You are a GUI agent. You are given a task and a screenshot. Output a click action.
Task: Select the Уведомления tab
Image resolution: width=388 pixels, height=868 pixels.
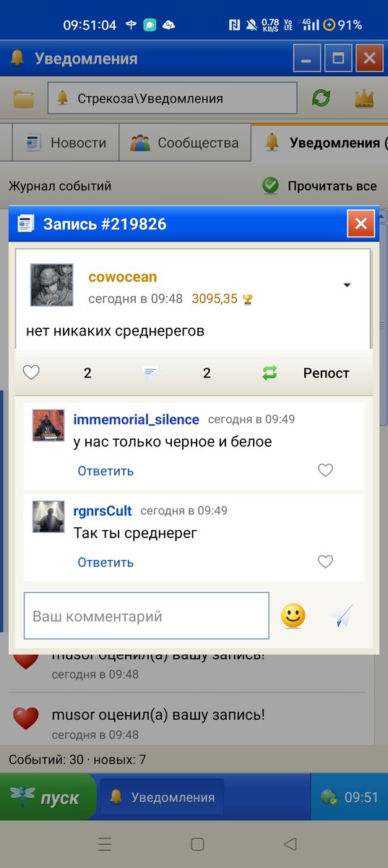coord(322,143)
